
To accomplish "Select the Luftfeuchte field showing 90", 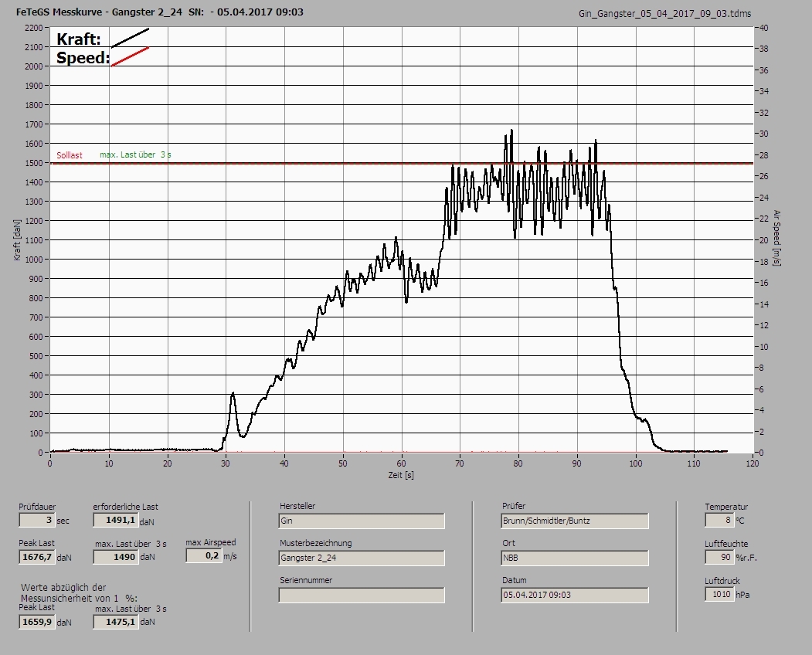I will [719, 557].
